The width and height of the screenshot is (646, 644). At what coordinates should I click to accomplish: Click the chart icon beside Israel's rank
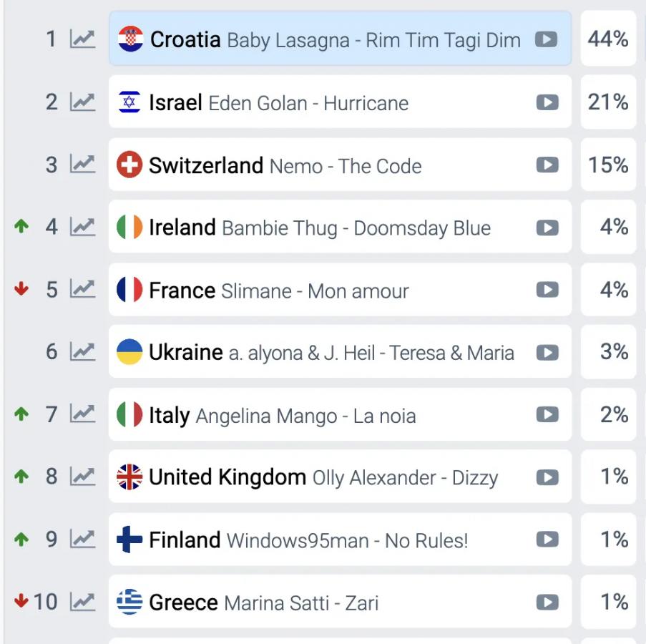point(82,102)
